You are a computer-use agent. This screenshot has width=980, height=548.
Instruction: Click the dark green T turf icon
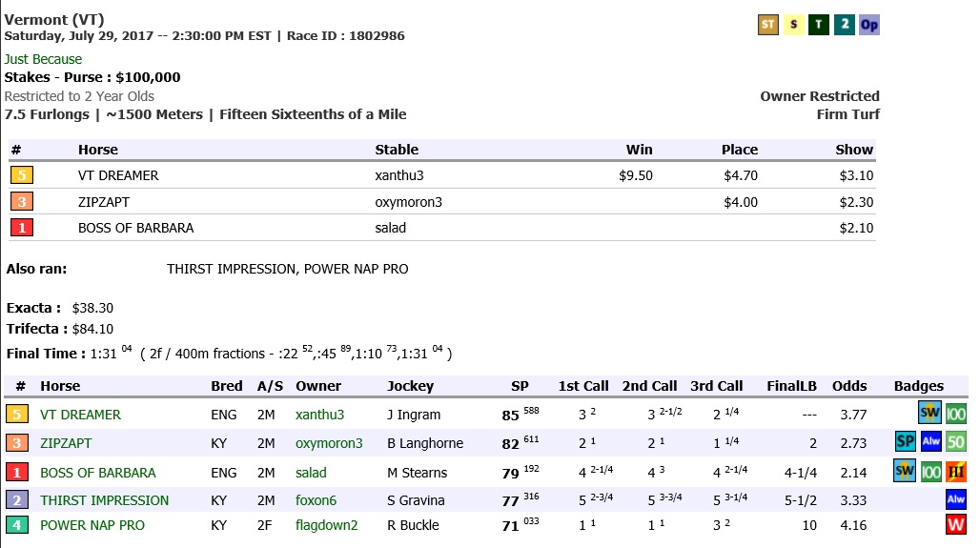pos(819,25)
